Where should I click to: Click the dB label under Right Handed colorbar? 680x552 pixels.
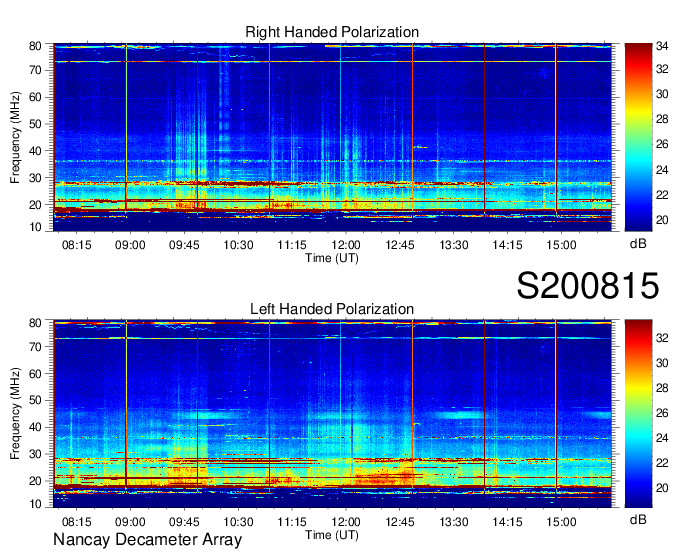coord(638,244)
